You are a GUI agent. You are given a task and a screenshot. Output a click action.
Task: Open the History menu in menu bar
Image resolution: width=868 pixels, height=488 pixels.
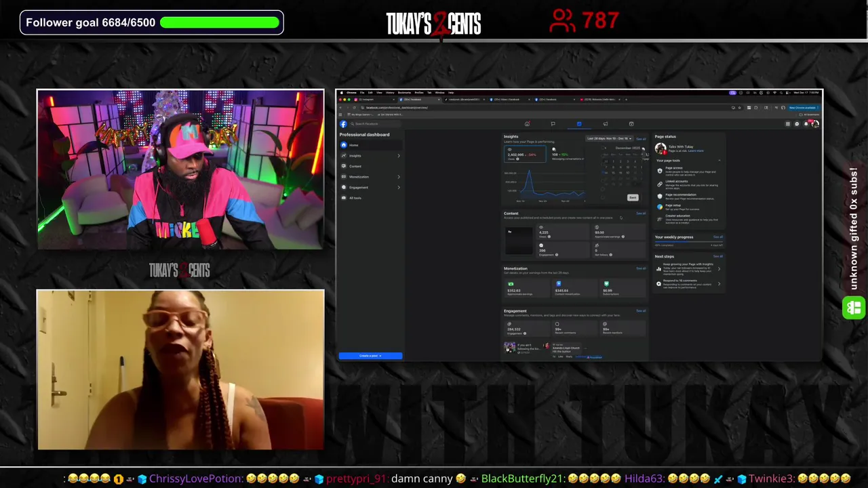pos(390,93)
